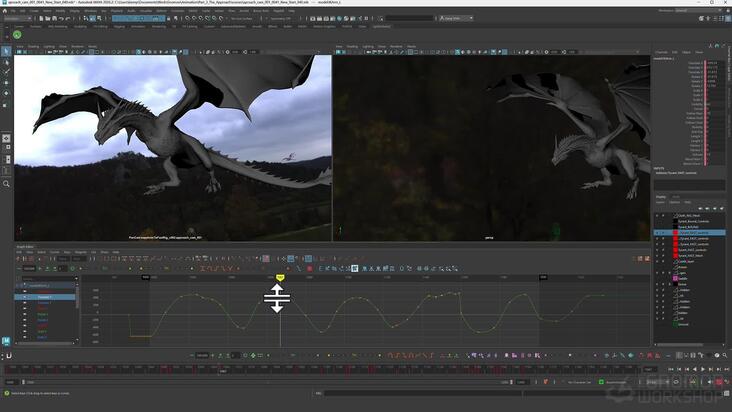The height and width of the screenshot is (412, 732).
Task: Activate the Scale tool in toolbox
Action: pos(6,105)
